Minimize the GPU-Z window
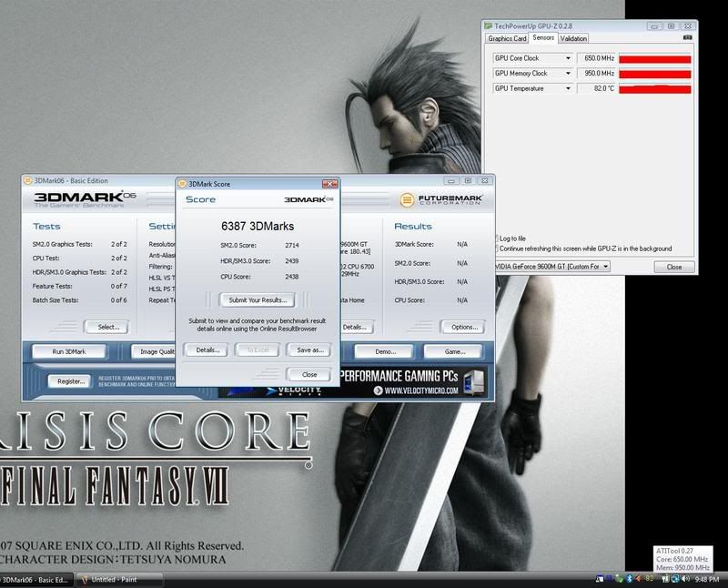 click(654, 26)
